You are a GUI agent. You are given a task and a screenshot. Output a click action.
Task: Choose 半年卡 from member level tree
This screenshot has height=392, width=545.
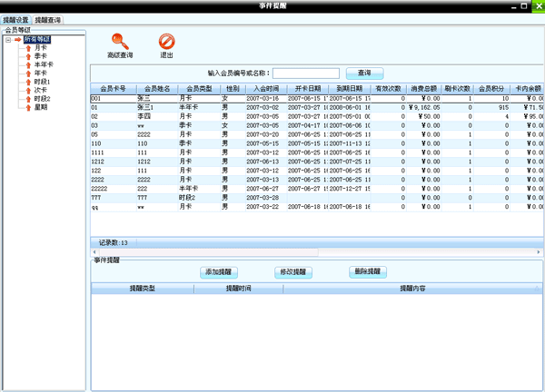[x=43, y=64]
